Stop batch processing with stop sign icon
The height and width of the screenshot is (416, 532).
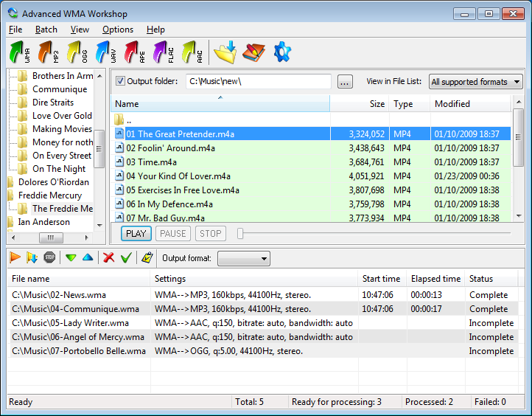[49, 257]
